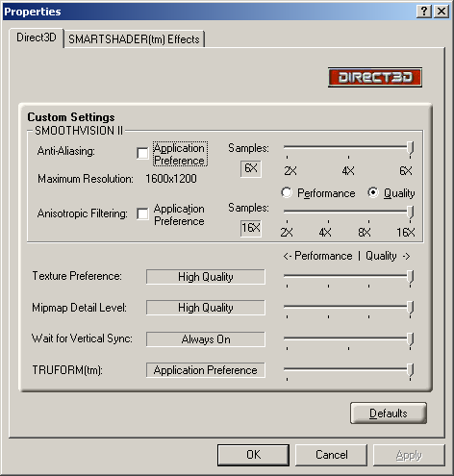Click the Texture Preference slider thumb
Screen dimensions: 454x476
pos(411,278)
